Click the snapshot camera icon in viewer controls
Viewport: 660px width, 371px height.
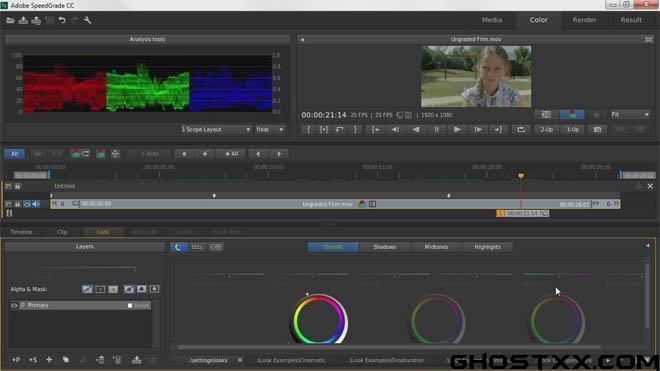[597, 129]
